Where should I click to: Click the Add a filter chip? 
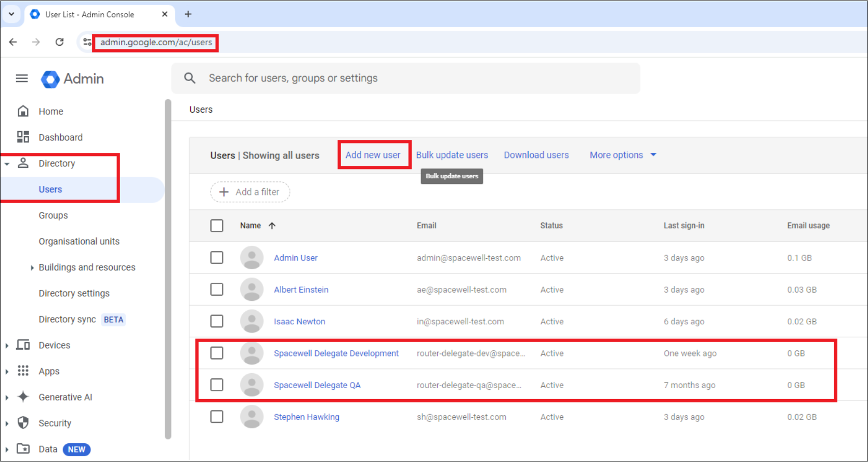[x=250, y=192]
